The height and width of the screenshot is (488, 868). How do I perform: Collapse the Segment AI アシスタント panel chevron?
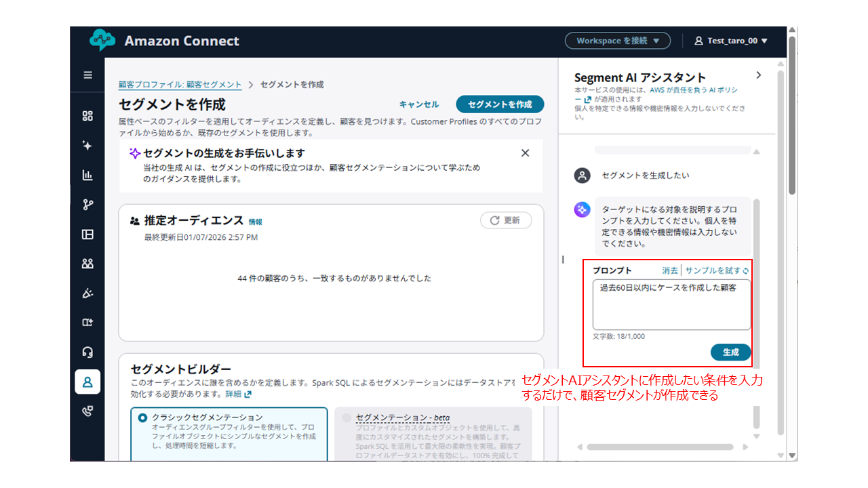point(759,75)
